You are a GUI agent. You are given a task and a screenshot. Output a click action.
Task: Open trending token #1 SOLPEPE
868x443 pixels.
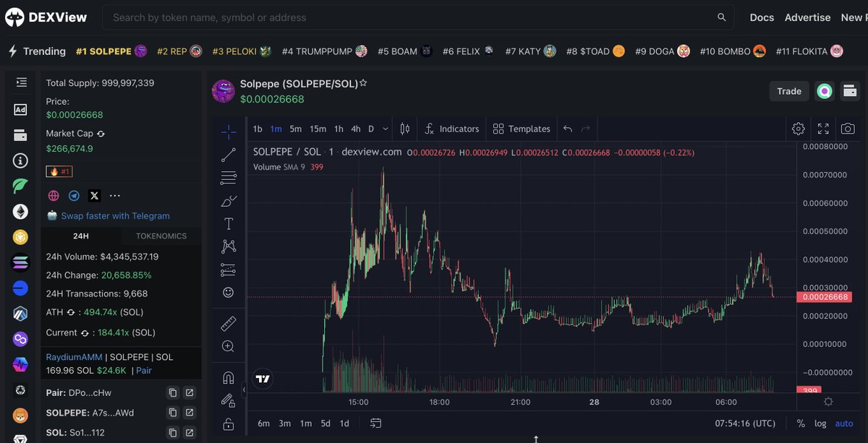[111, 51]
